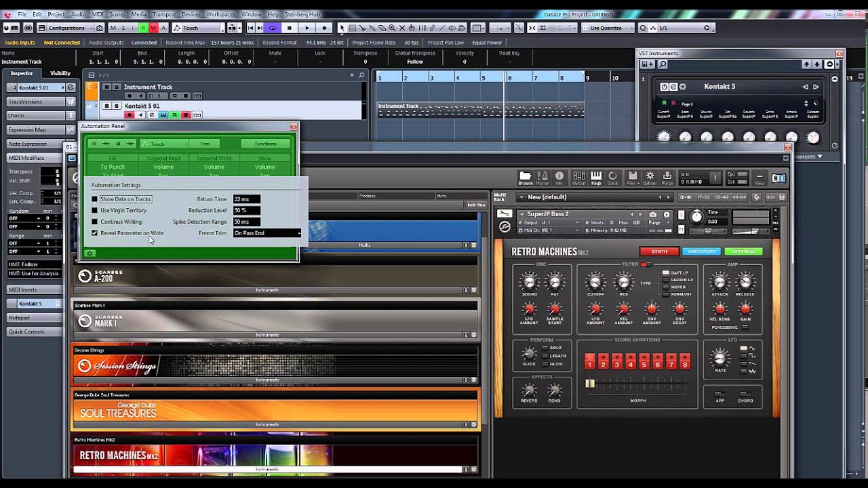Switch to Inspector Visibility tab

tap(60, 73)
